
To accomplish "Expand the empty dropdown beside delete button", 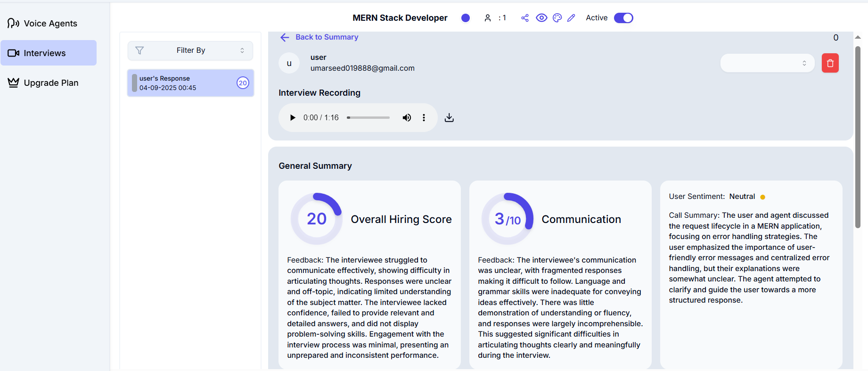I will [767, 63].
